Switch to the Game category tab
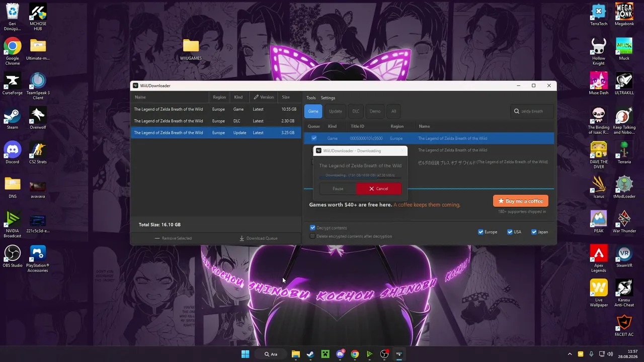This screenshot has height=362, width=644. 313,111
